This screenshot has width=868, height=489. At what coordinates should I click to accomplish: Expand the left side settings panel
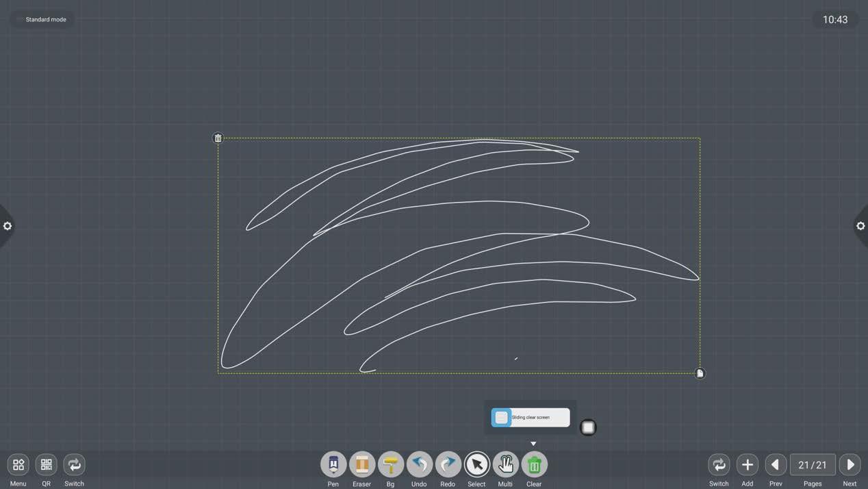[x=8, y=226]
